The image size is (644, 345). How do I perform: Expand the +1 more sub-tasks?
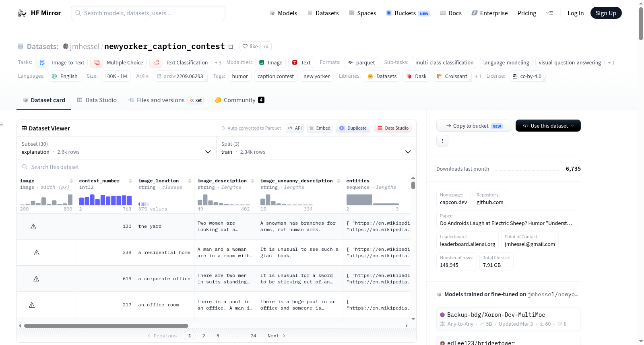(x=611, y=62)
